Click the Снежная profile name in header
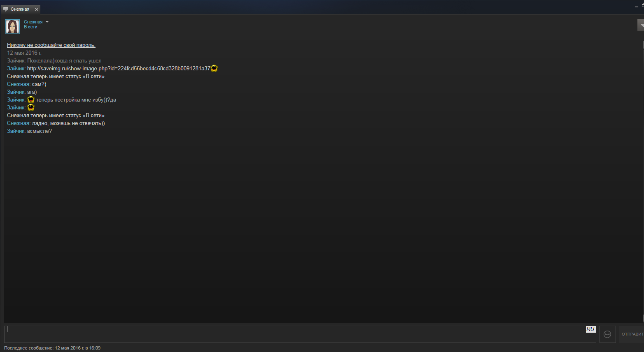Screen dimensions: 644x352 point(33,22)
